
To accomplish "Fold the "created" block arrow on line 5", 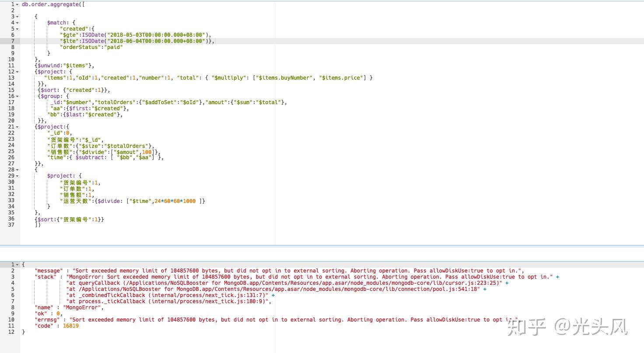I will [17, 29].
